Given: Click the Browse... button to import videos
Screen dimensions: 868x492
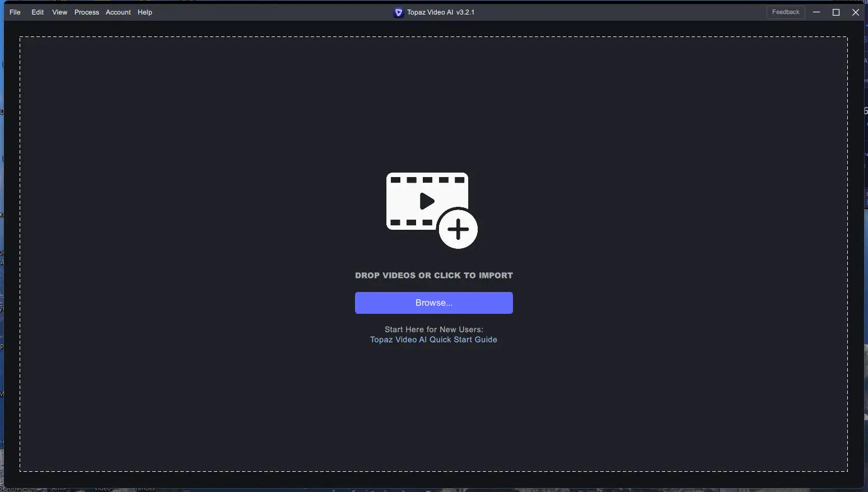Looking at the screenshot, I should click(434, 303).
